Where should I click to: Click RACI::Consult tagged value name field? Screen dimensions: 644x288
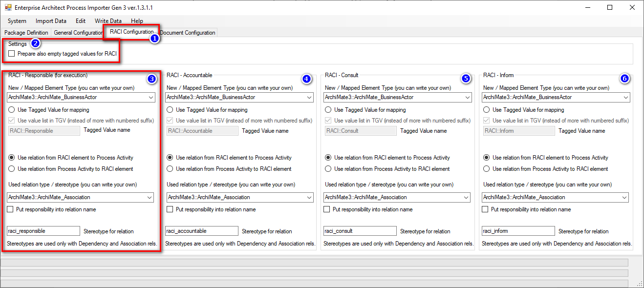(x=361, y=131)
